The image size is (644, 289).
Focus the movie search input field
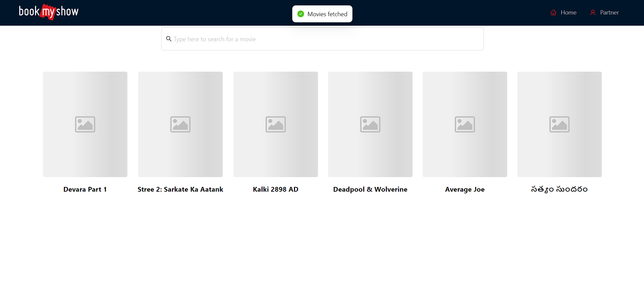pos(324,39)
